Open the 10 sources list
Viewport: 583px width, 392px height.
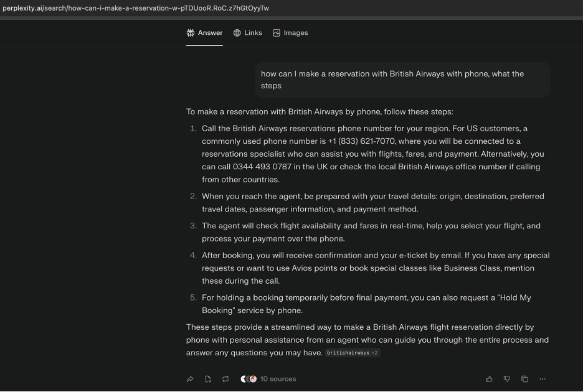pyautogui.click(x=278, y=379)
